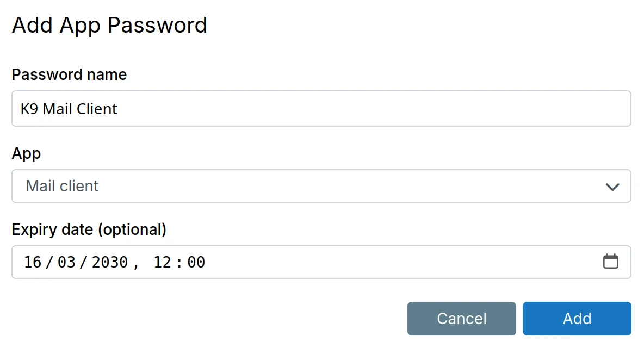Click the App field label
The image size is (644, 348).
[26, 153]
